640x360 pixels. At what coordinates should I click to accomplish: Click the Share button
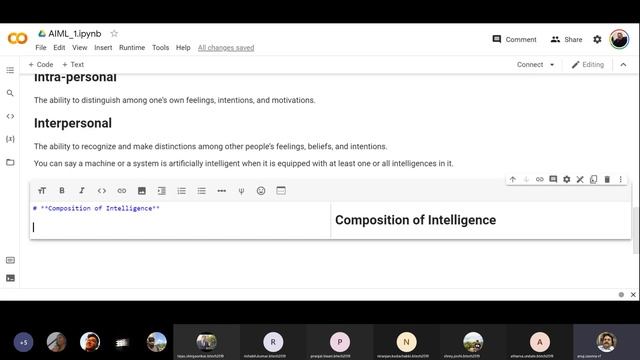(567, 39)
